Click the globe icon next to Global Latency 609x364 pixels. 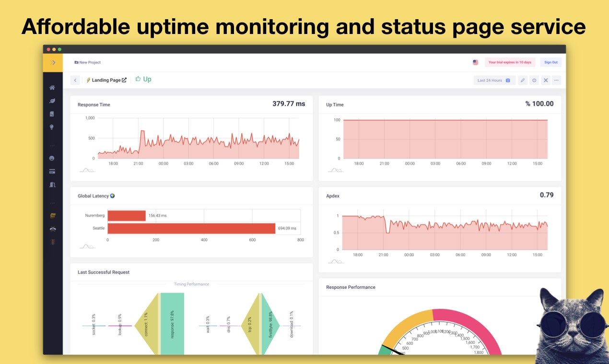point(112,196)
